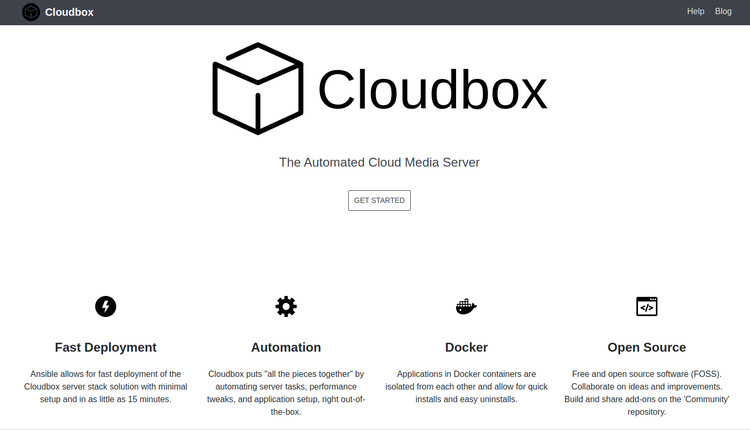Open the Help page link
This screenshot has width=750, height=430.
(x=695, y=11)
